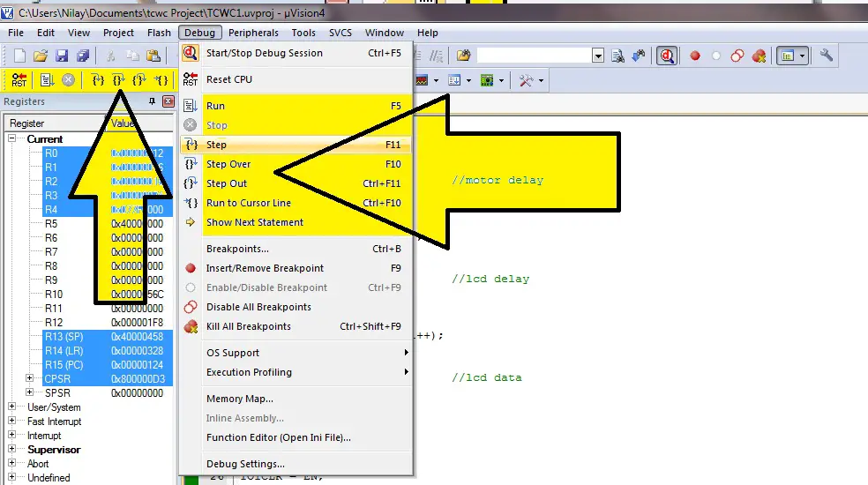Screen dimensions: 868x485
Task: Click the Step Out toolbar icon
Action: pyautogui.click(x=139, y=80)
